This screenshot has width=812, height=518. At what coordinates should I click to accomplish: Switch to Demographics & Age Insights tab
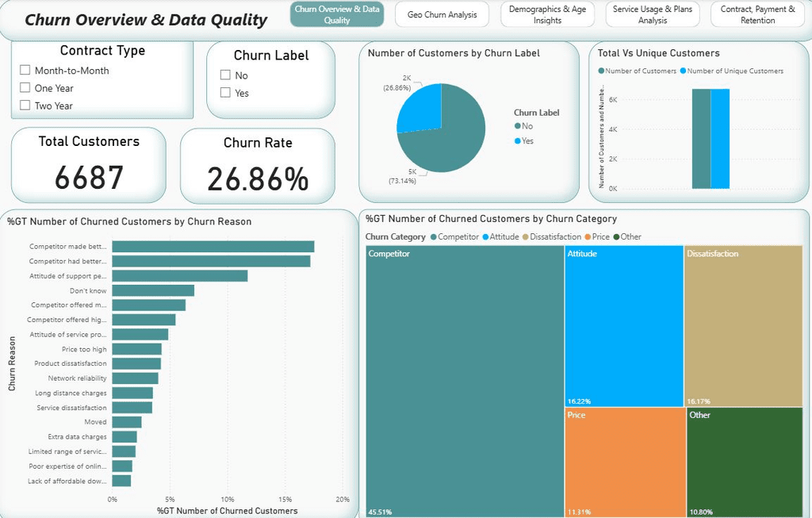[547, 14]
